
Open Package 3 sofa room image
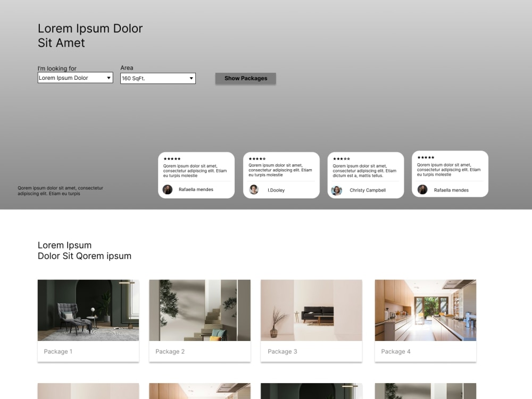[x=311, y=310]
